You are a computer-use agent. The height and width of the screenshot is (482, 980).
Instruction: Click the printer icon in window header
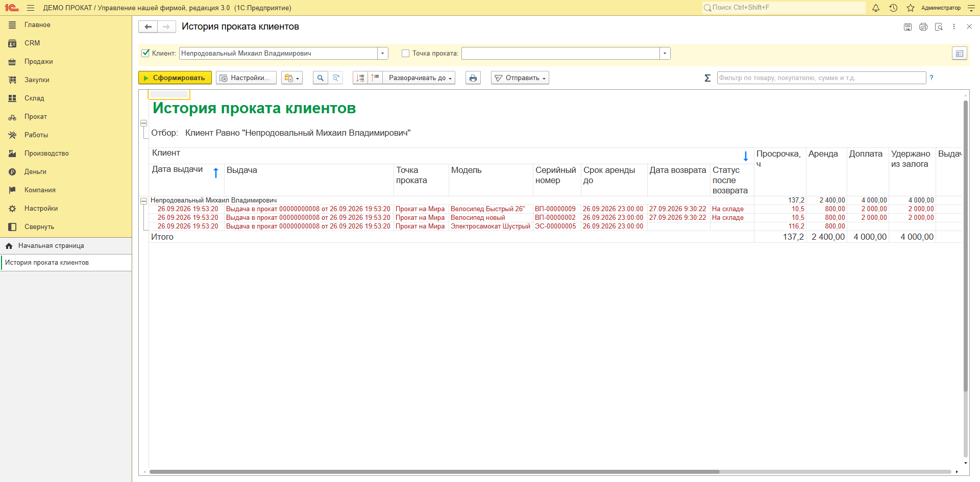(923, 27)
